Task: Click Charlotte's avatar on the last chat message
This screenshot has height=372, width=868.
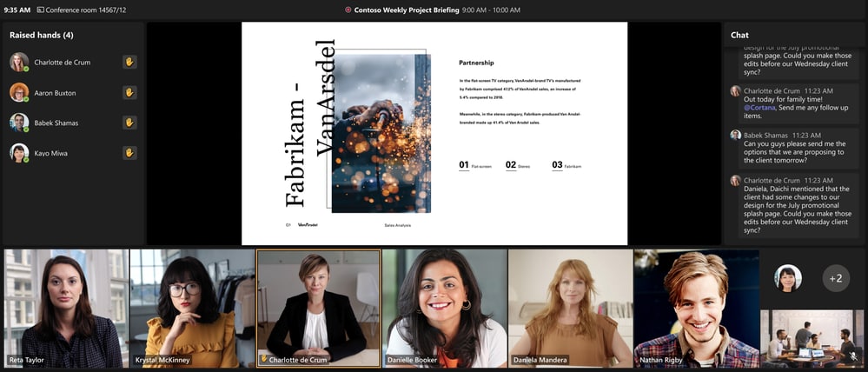Action: pyautogui.click(x=735, y=181)
